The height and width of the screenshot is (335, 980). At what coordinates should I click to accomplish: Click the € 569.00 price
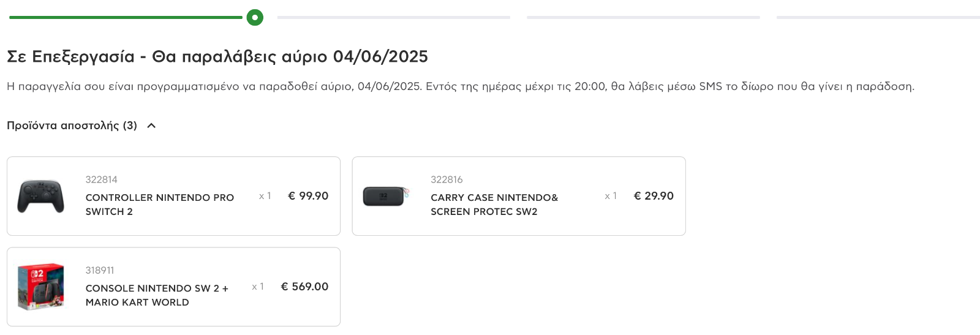tap(304, 287)
